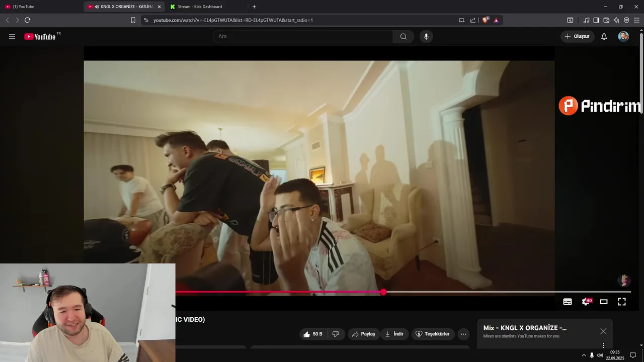Download the video with İndir
This screenshot has height=362, width=644.
click(394, 334)
